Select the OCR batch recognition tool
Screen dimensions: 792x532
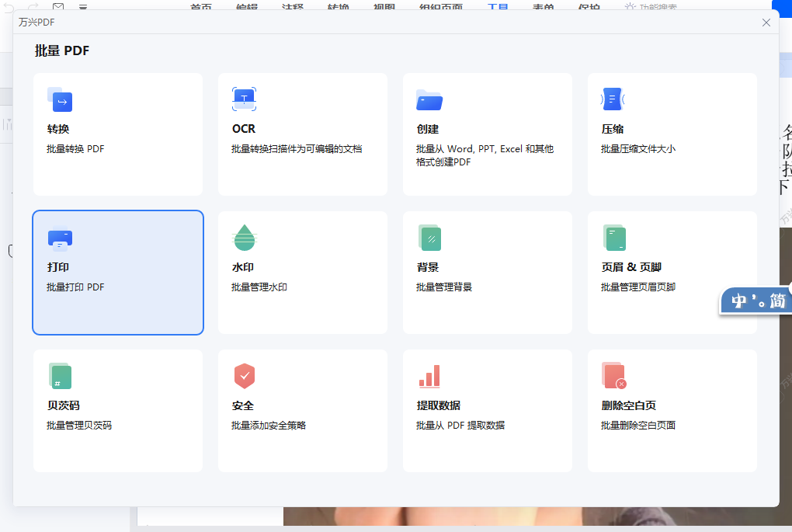pyautogui.click(x=302, y=134)
